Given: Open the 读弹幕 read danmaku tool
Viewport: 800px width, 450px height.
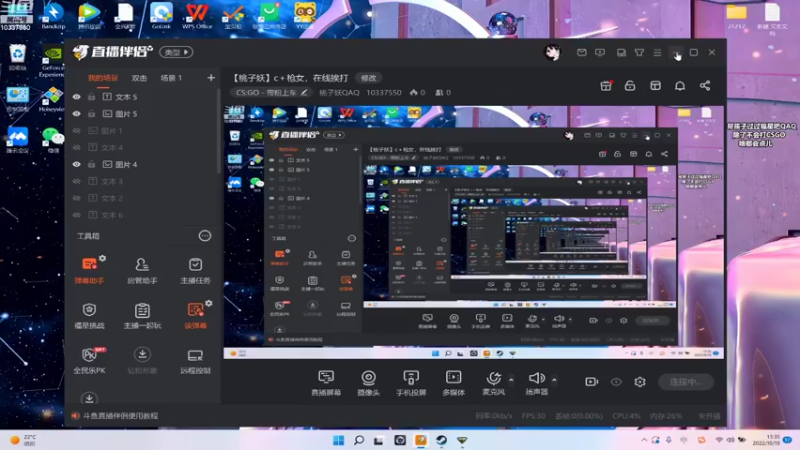Looking at the screenshot, I should coord(195,315).
